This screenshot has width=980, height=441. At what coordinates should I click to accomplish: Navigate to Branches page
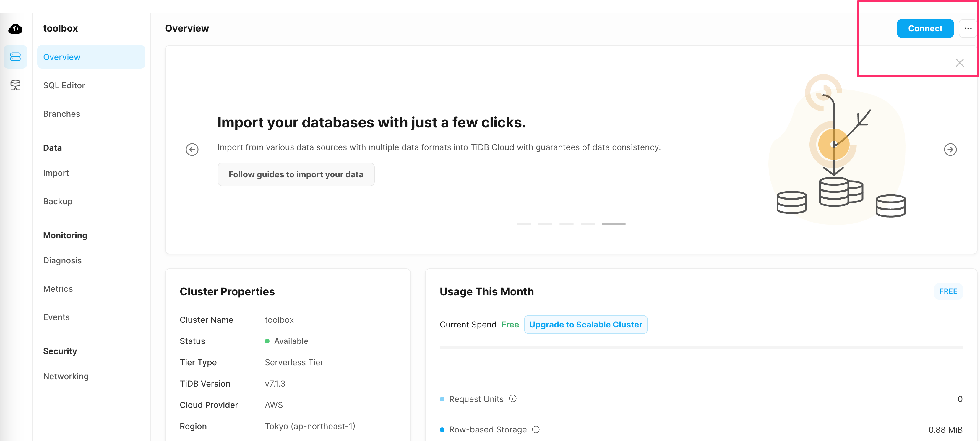pos(62,114)
